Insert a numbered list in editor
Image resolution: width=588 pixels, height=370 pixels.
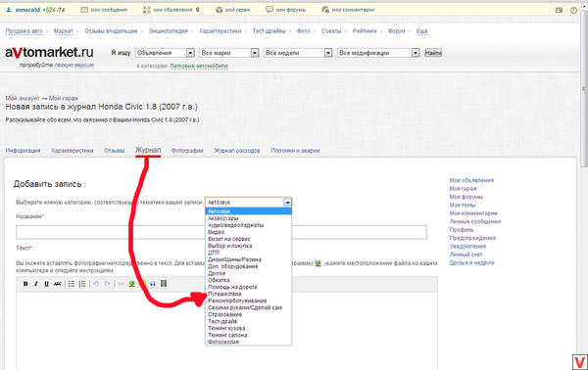click(82, 284)
